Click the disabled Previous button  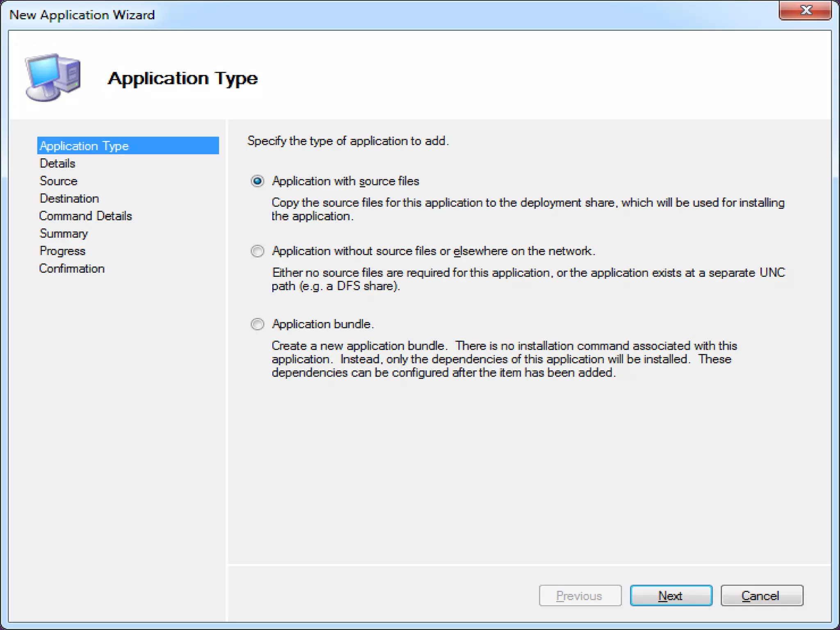click(x=580, y=596)
